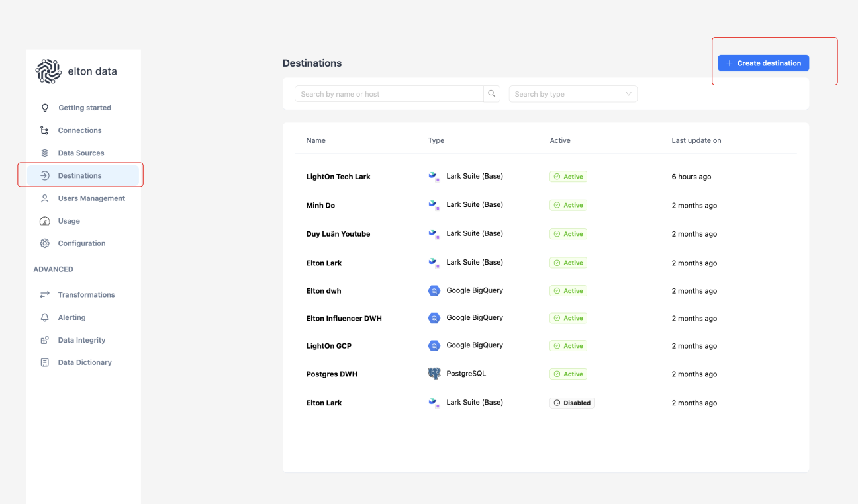Open Elton Influencer DWH destination
The width and height of the screenshot is (858, 504).
[344, 319]
